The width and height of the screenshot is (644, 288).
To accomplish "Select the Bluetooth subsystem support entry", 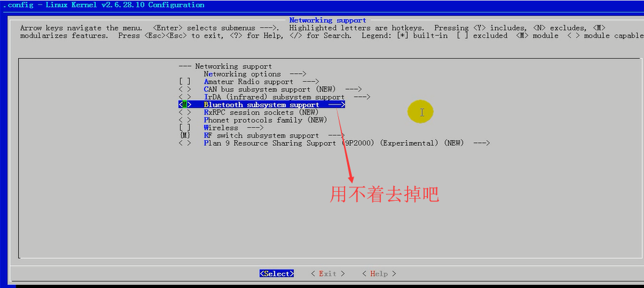I will point(261,104).
